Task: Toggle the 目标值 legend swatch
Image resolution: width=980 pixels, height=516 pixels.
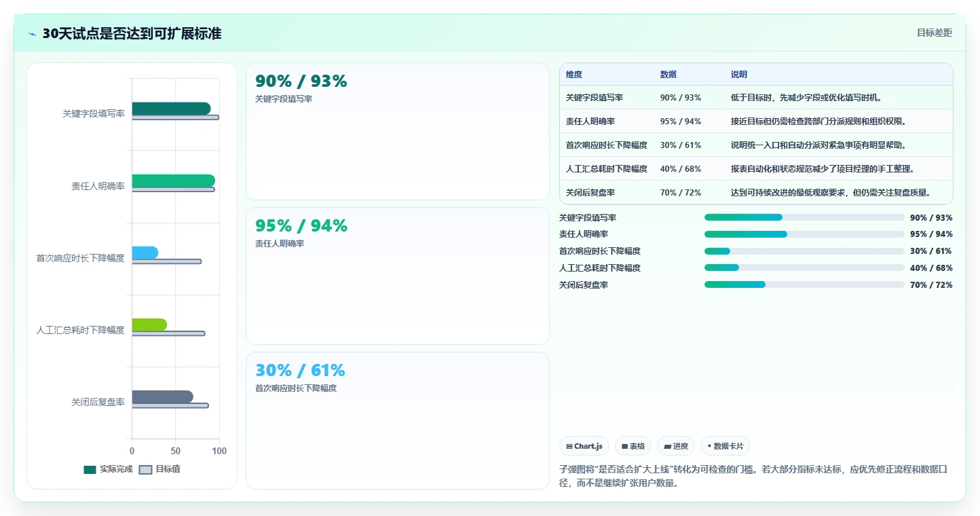Action: point(145,469)
